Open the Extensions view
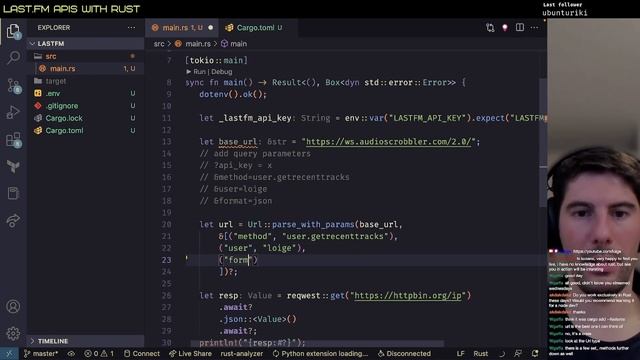The height and width of the screenshot is (360, 640). pos(13,140)
